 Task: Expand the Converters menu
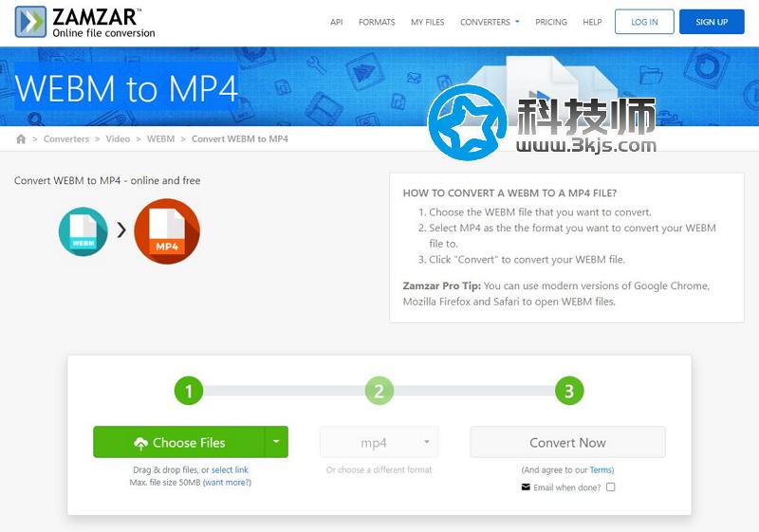coord(490,22)
